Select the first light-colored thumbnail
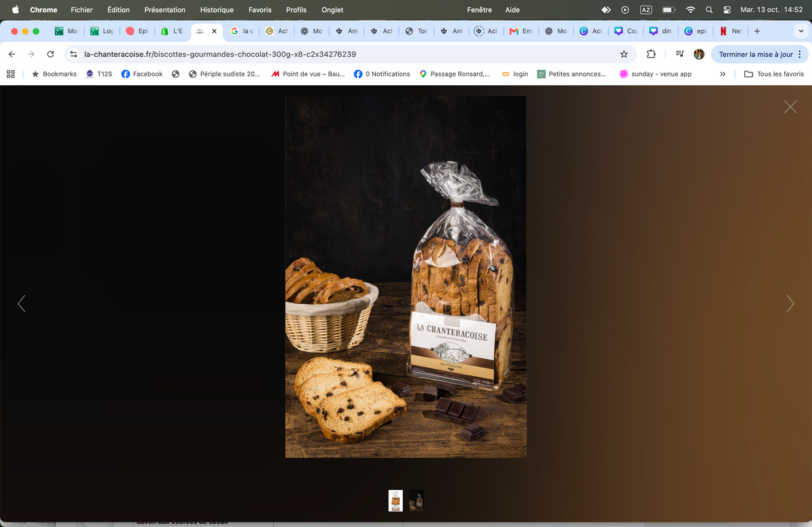This screenshot has width=812, height=527. pyautogui.click(x=395, y=501)
